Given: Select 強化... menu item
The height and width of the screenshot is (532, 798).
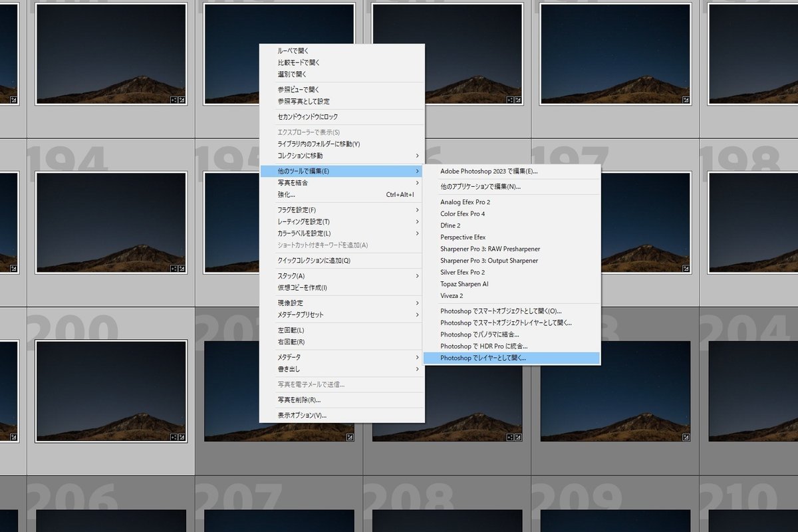Looking at the screenshot, I should [x=342, y=195].
